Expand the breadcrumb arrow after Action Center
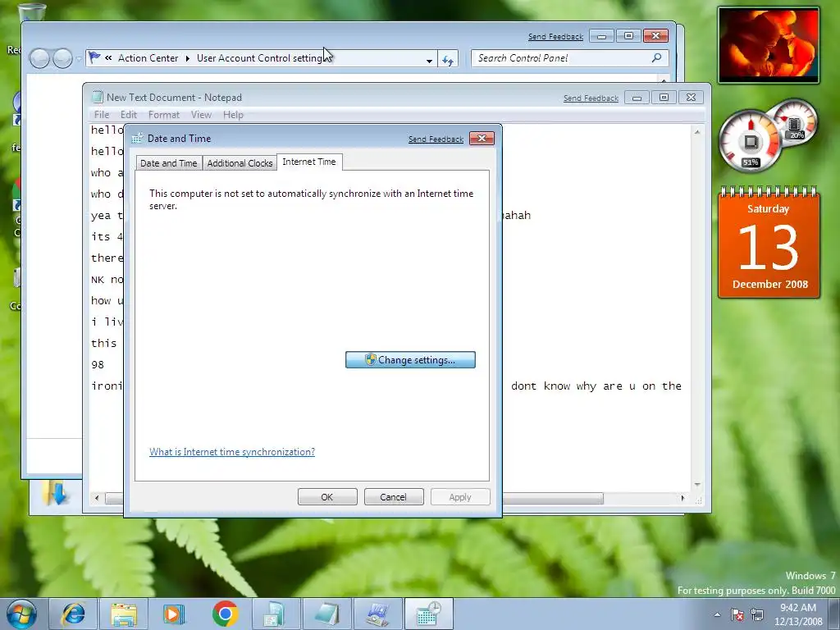This screenshot has height=630, width=840. 188,58
